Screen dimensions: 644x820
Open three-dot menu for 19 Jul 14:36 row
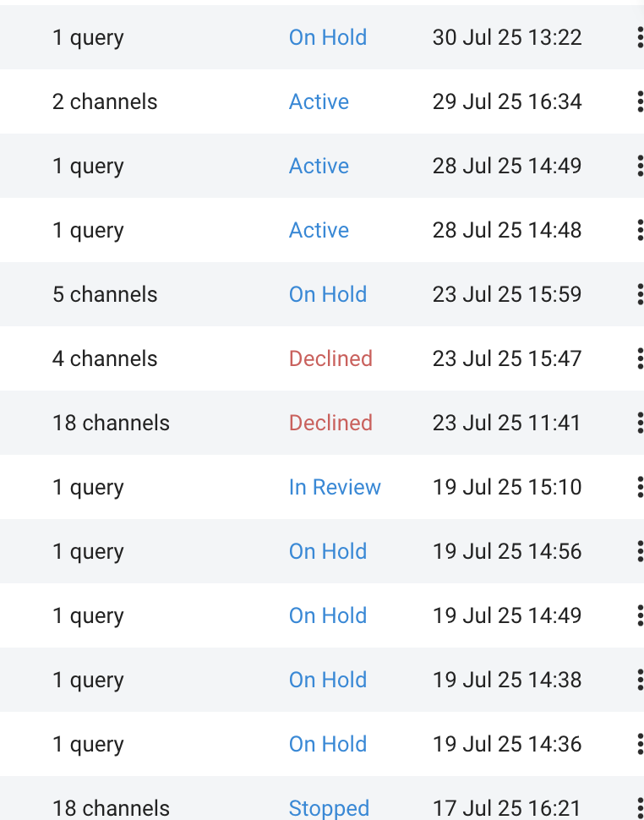coord(639,744)
